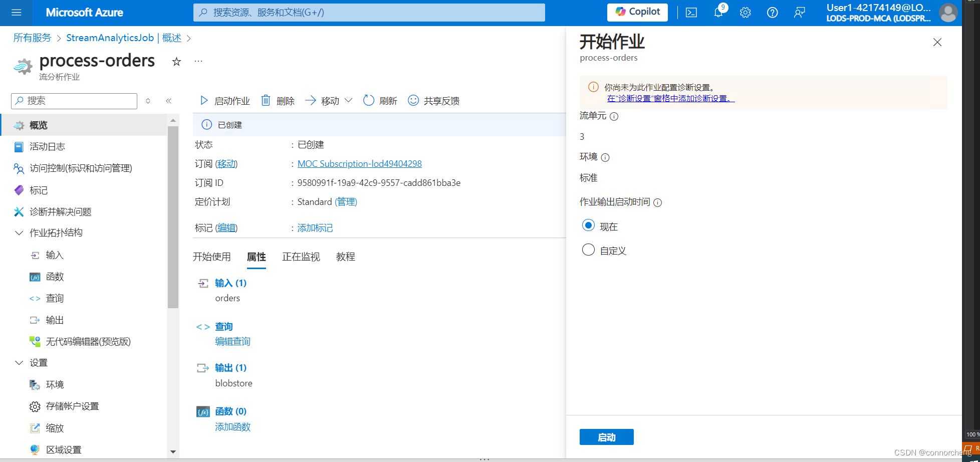The height and width of the screenshot is (462, 980).
Task: Click 管理 link beside Standard plan
Action: (346, 202)
